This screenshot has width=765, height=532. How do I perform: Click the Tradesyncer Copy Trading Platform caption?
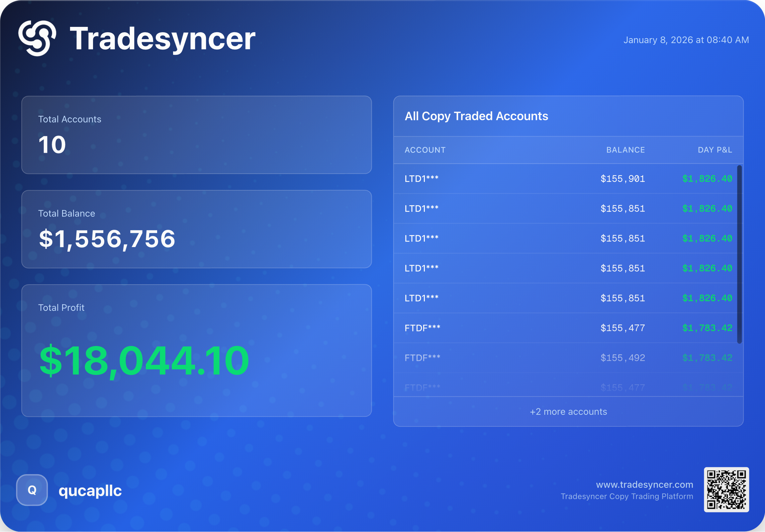[x=626, y=496]
